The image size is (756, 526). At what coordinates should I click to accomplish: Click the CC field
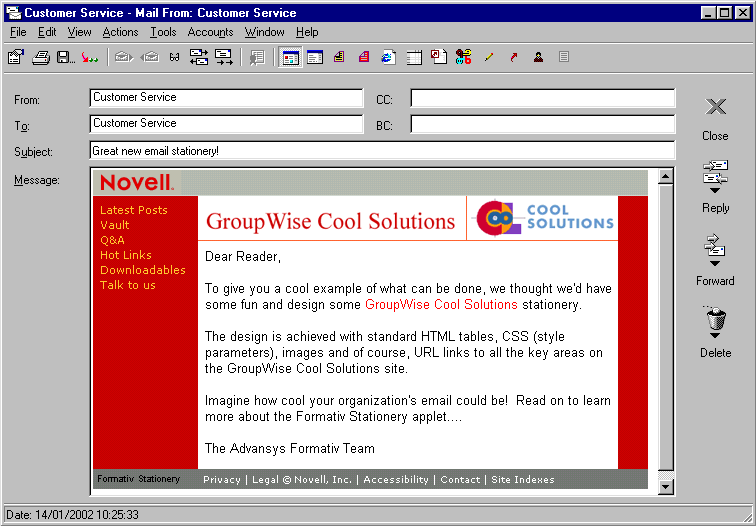pyautogui.click(x=542, y=98)
